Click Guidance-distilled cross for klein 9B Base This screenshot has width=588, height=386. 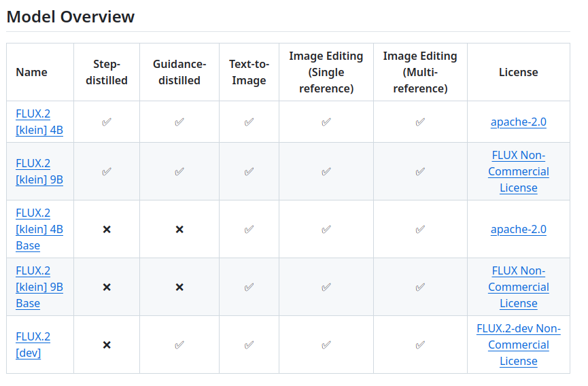click(179, 287)
